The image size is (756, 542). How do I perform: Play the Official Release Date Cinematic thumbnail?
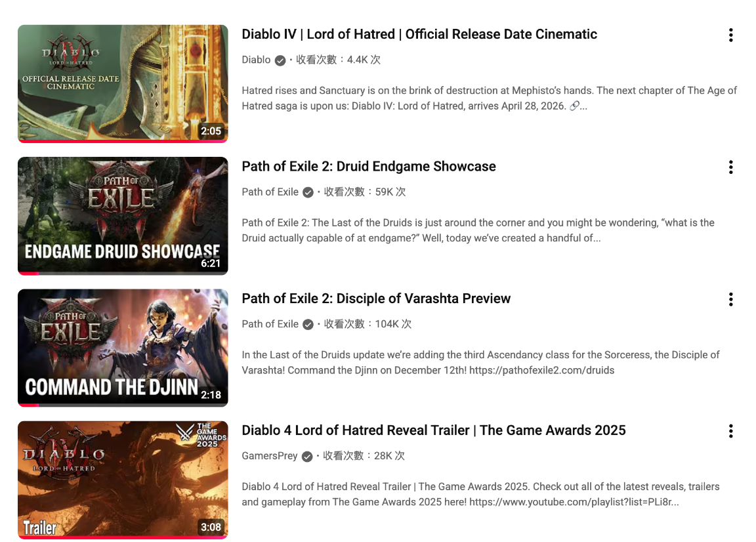[x=123, y=83]
